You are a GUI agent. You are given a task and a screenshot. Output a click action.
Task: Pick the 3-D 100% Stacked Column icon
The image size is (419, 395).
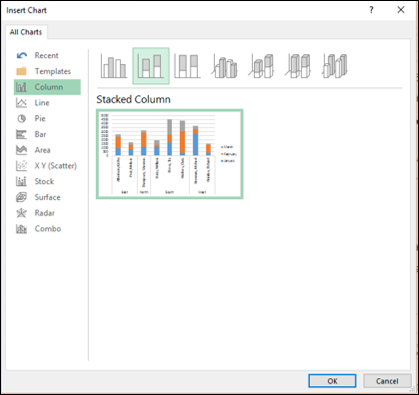coord(298,66)
